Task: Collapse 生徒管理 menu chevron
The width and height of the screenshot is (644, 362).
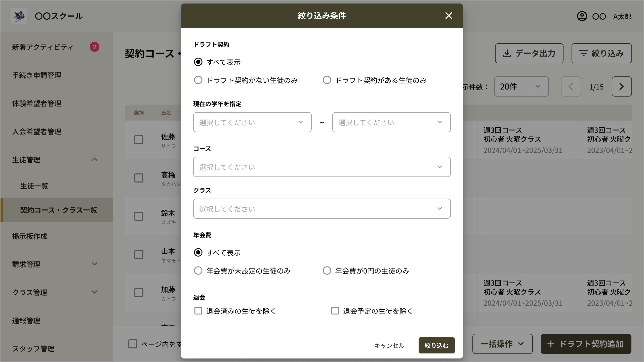Action: tap(95, 159)
